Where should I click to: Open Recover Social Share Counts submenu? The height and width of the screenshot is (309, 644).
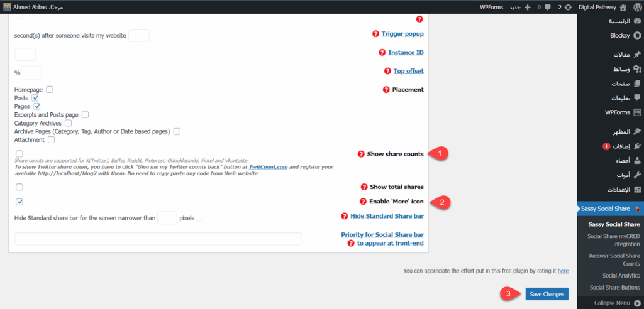pyautogui.click(x=614, y=259)
